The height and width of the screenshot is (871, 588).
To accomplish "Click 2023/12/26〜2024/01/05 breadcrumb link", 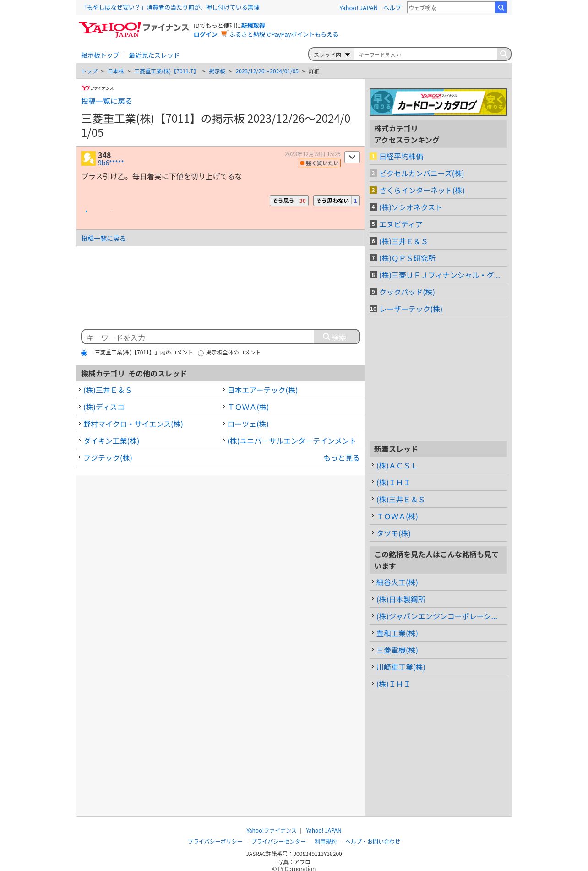I will pos(267,71).
